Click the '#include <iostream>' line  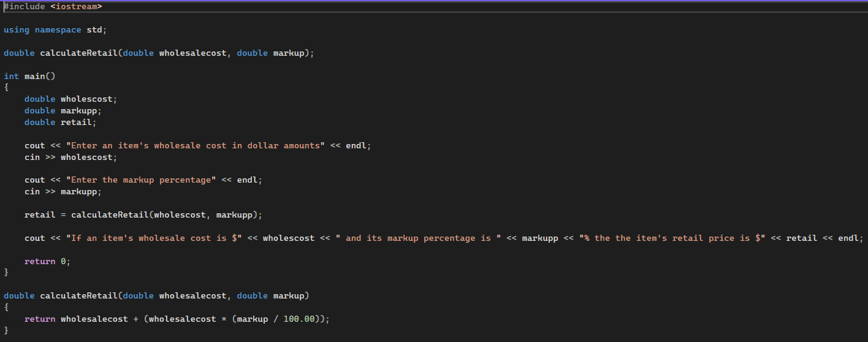(53, 7)
